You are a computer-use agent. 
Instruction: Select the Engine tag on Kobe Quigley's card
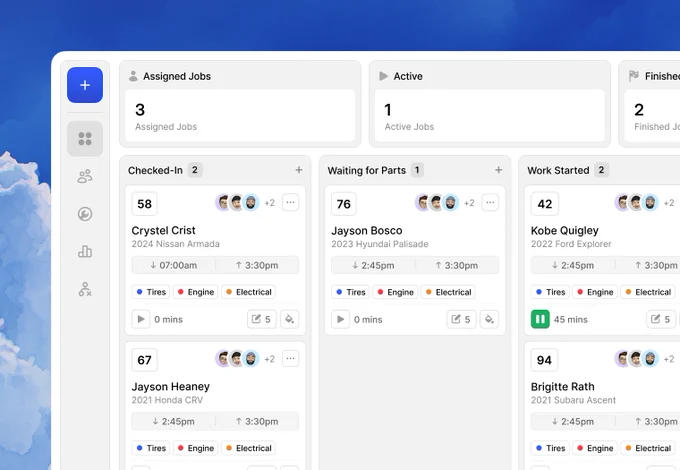click(x=595, y=292)
